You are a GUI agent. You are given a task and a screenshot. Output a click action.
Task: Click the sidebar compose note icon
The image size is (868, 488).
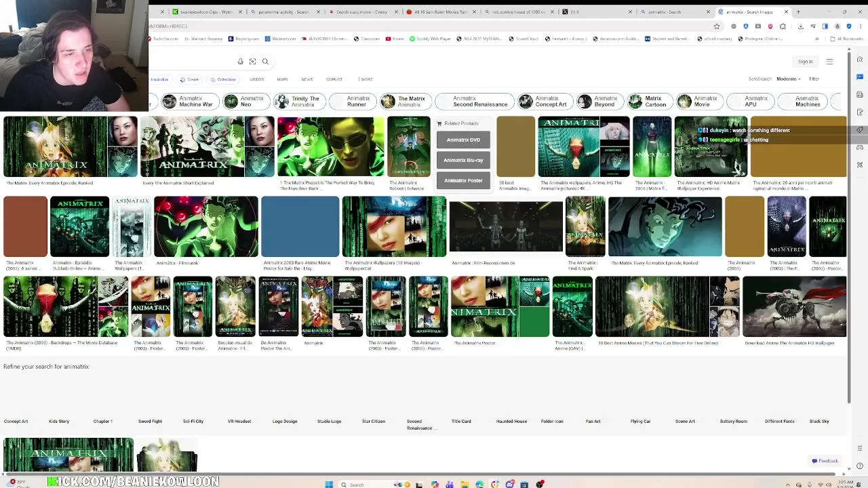[860, 112]
